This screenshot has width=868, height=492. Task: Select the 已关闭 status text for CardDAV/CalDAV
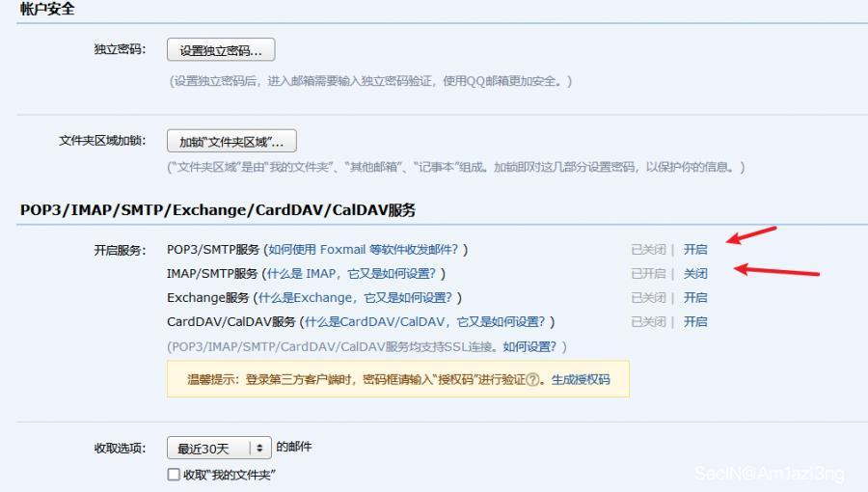coord(648,321)
